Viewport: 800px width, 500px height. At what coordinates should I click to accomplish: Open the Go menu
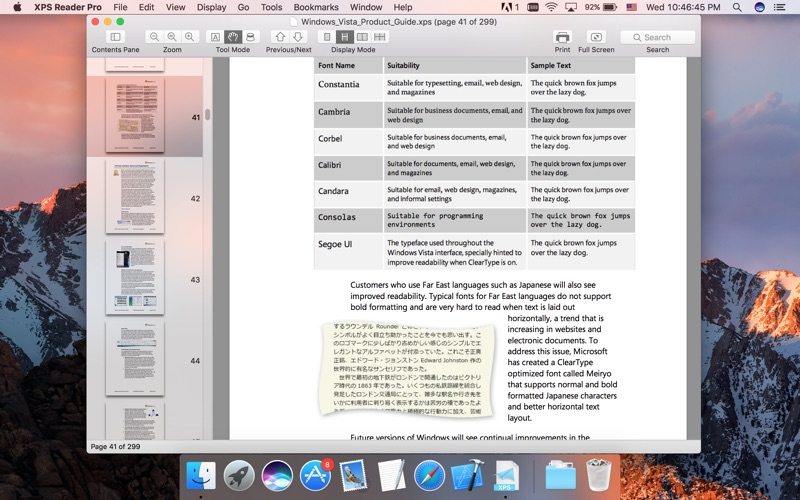243,7
